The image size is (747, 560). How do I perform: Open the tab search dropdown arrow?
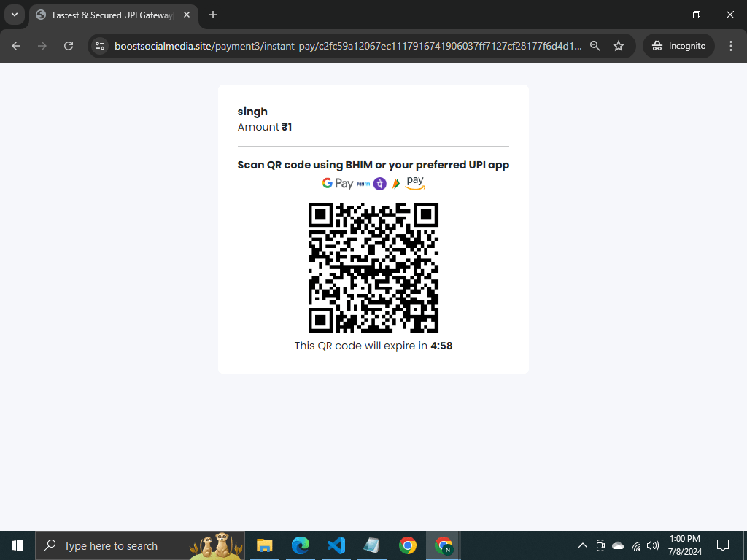tap(15, 15)
